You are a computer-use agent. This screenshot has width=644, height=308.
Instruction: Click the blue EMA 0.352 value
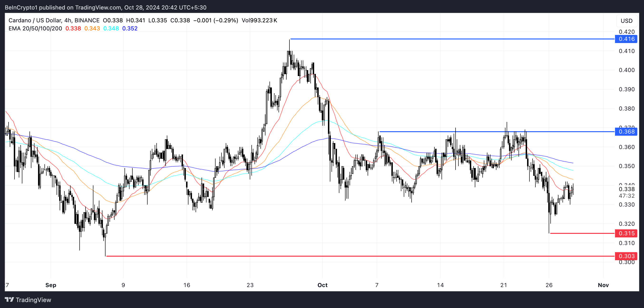pos(130,29)
